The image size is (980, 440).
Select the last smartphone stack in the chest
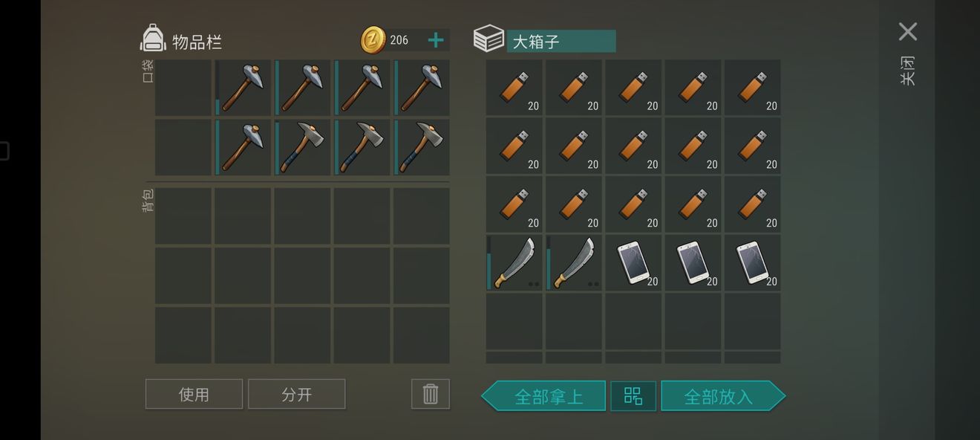(x=752, y=262)
